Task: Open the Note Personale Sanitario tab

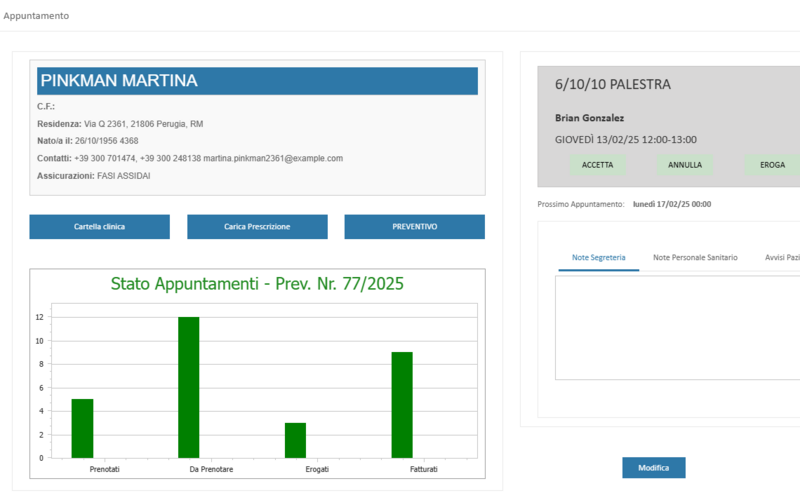Action: 695,258
